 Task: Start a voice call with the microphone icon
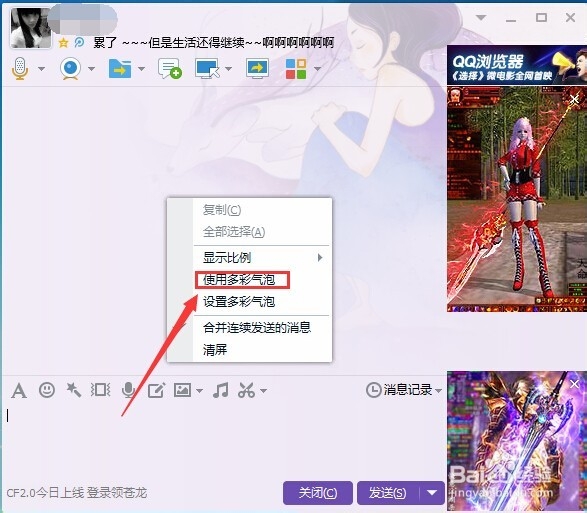point(20,69)
